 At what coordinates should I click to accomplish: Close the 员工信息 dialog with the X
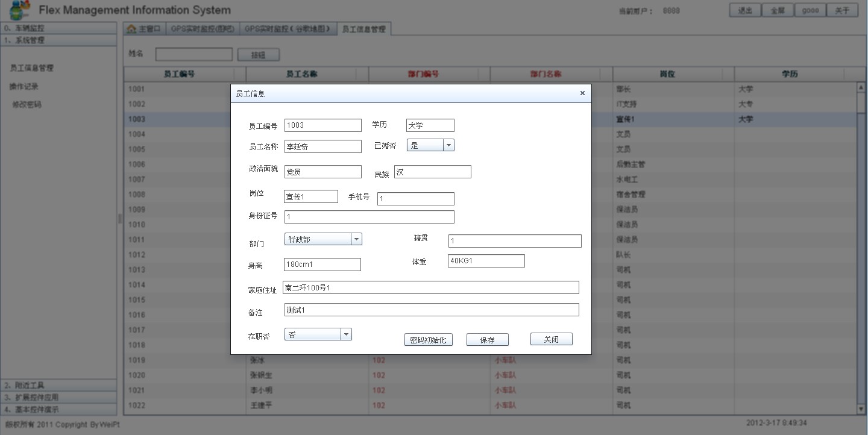tap(582, 93)
